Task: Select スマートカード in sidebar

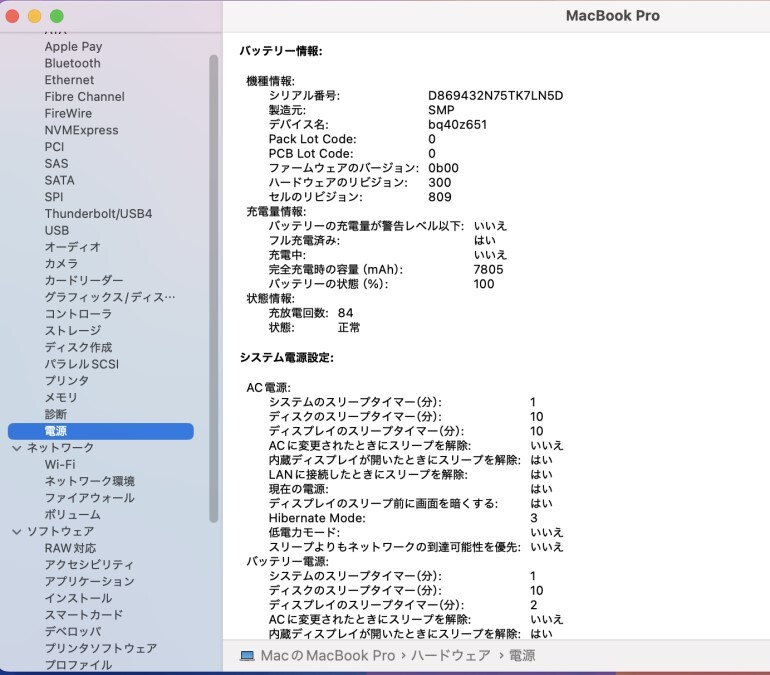Action: click(x=83, y=615)
